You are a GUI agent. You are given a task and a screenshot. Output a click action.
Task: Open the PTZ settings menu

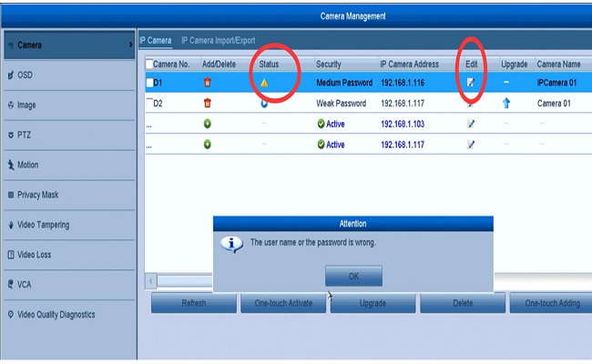(x=69, y=135)
